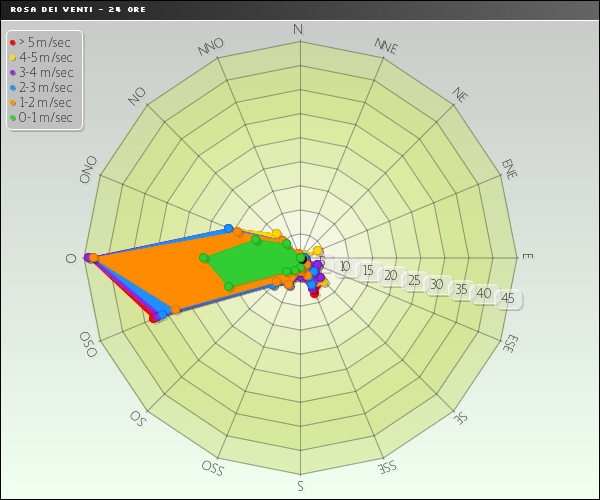Click the radial axis value 45
The width and height of the screenshot is (600, 500).
click(508, 298)
